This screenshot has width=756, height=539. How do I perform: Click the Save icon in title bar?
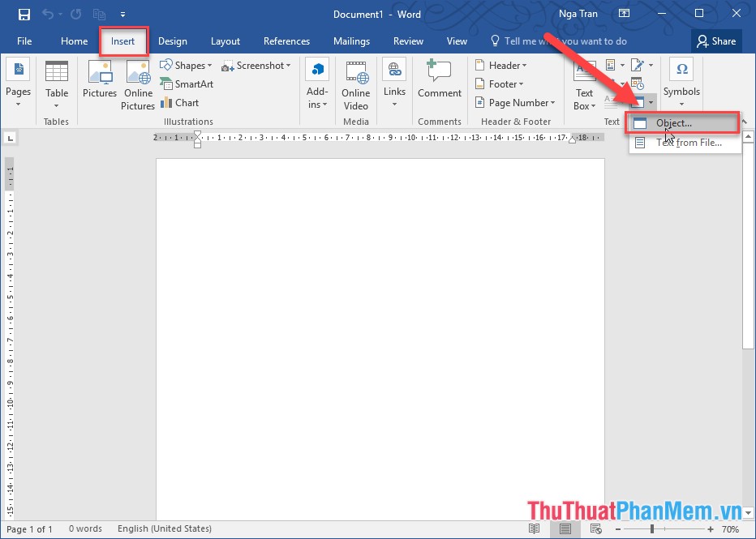point(24,15)
